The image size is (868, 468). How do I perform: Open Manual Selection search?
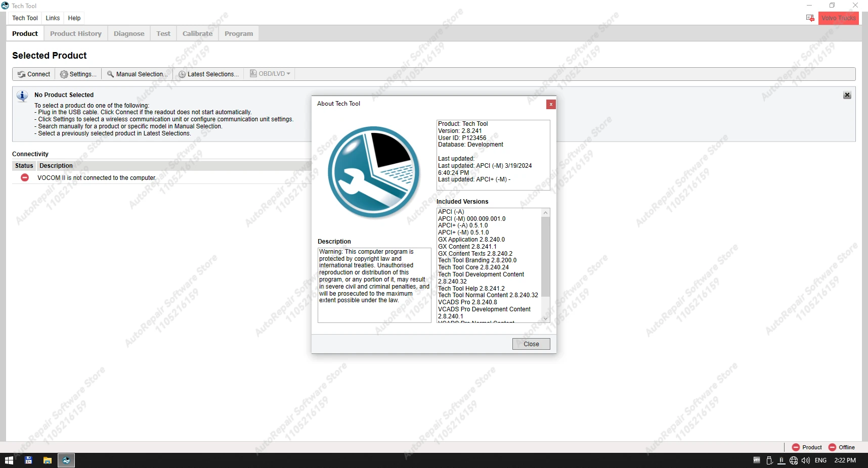click(x=137, y=74)
